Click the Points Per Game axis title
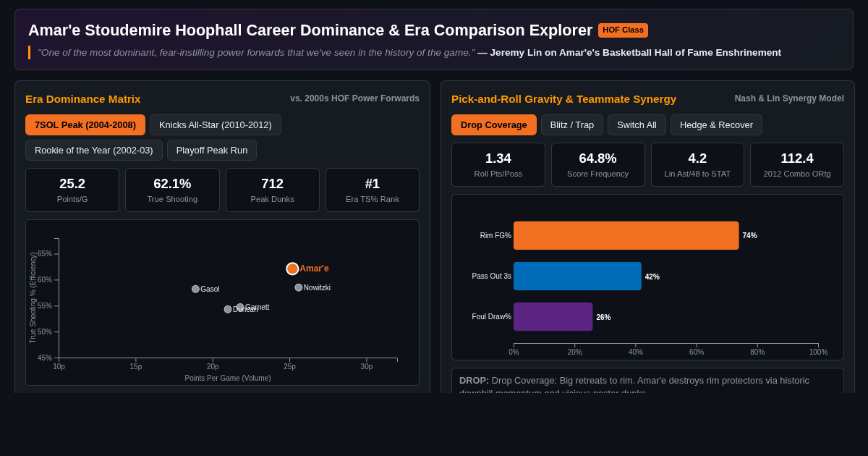The height and width of the screenshot is (456, 868). (228, 378)
